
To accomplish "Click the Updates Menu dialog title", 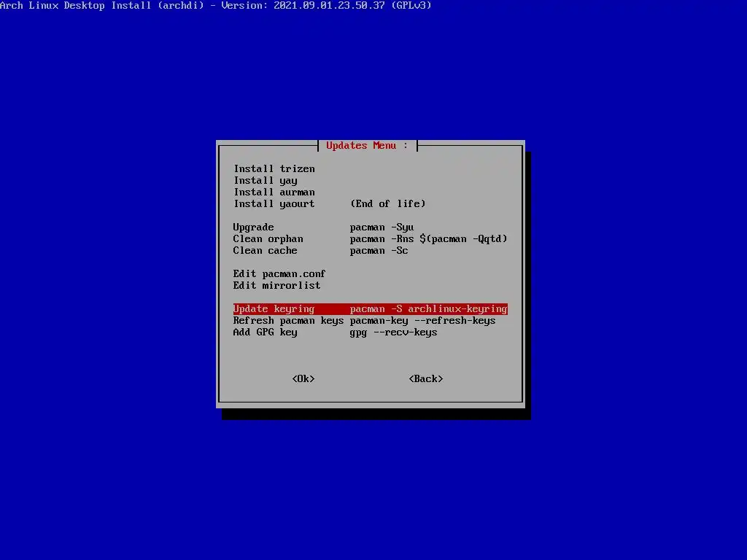I will coord(367,146).
